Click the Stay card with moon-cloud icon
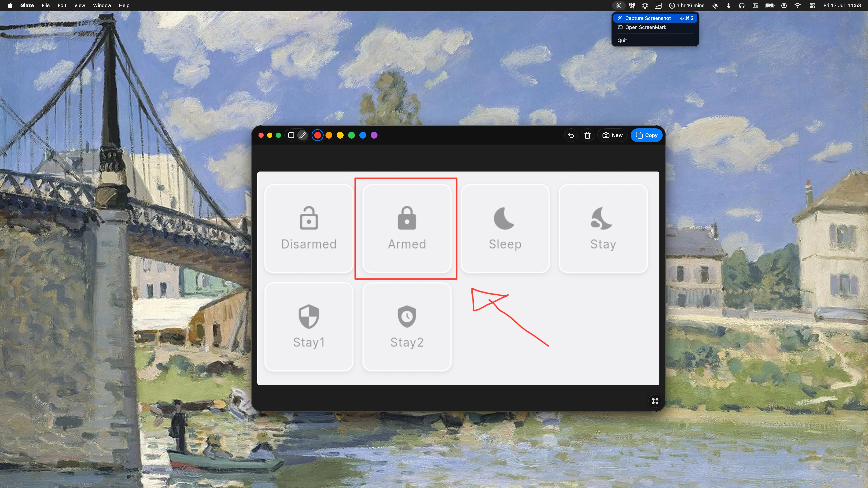The width and height of the screenshot is (868, 488). click(x=603, y=229)
